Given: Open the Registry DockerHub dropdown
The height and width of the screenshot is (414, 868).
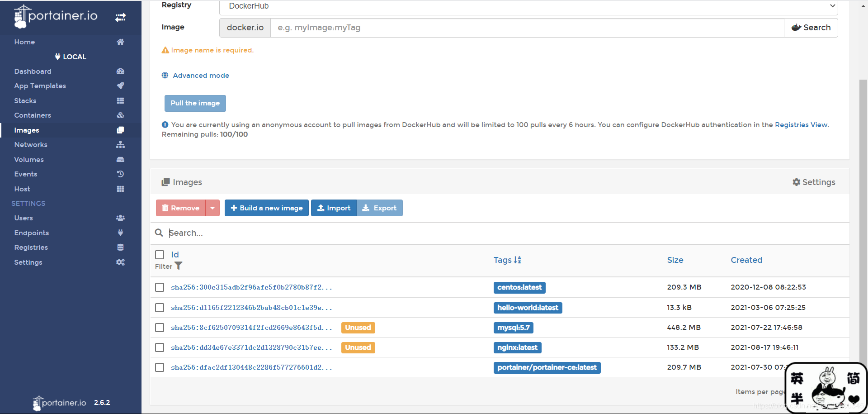Looking at the screenshot, I should pyautogui.click(x=528, y=7).
